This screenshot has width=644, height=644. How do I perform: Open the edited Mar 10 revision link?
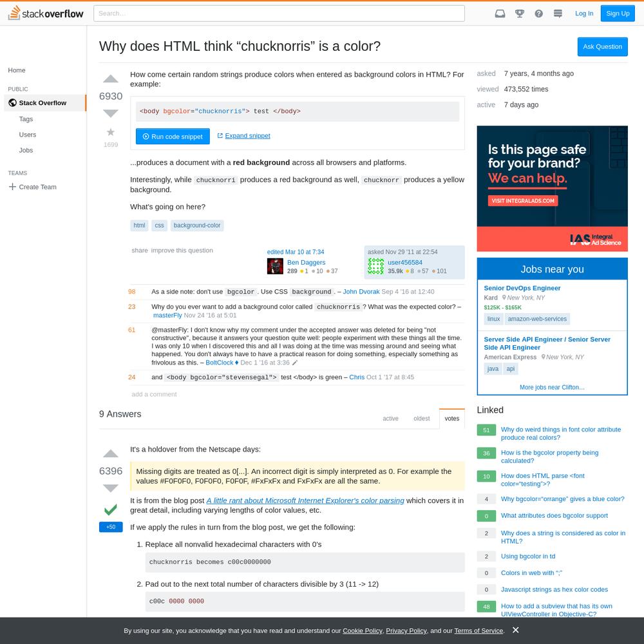pyautogui.click(x=296, y=252)
